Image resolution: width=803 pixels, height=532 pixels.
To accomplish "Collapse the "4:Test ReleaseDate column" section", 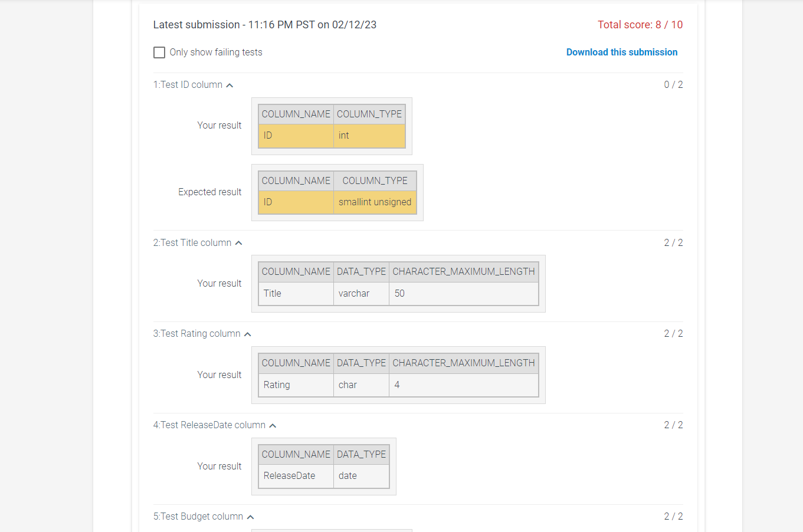I will (273, 425).
